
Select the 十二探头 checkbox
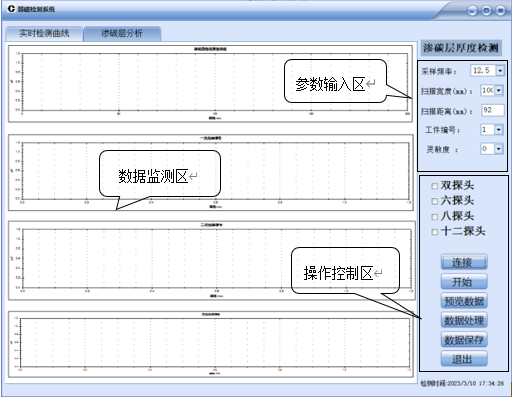point(435,232)
